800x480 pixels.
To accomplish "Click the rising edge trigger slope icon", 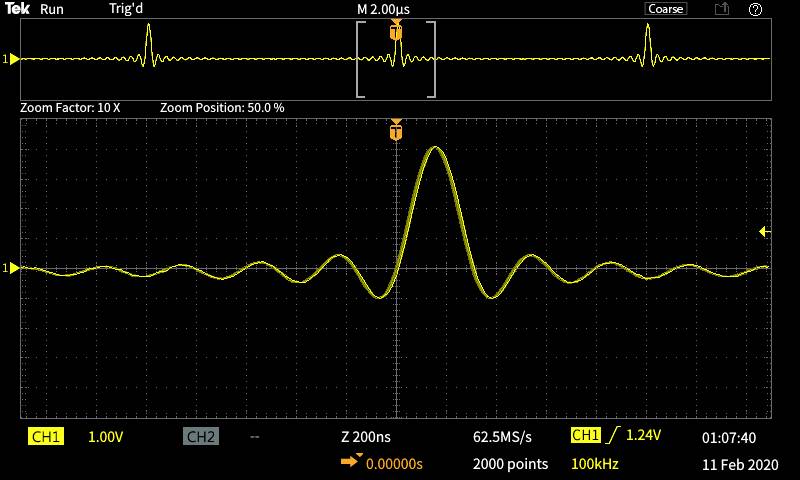I will click(x=613, y=436).
